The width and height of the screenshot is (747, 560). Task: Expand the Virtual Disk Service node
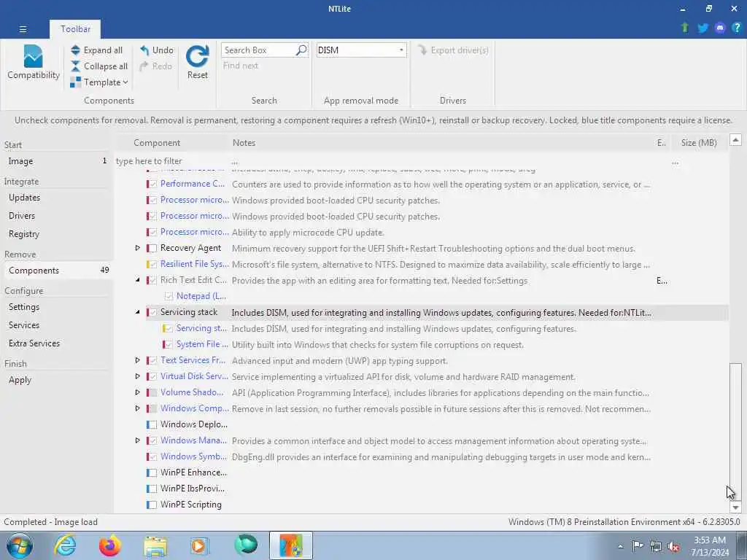tap(138, 376)
